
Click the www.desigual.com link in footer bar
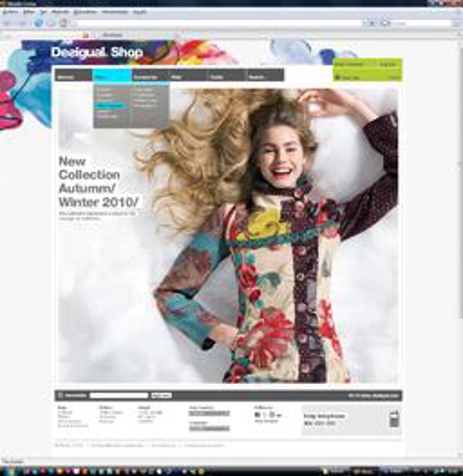click(x=373, y=396)
